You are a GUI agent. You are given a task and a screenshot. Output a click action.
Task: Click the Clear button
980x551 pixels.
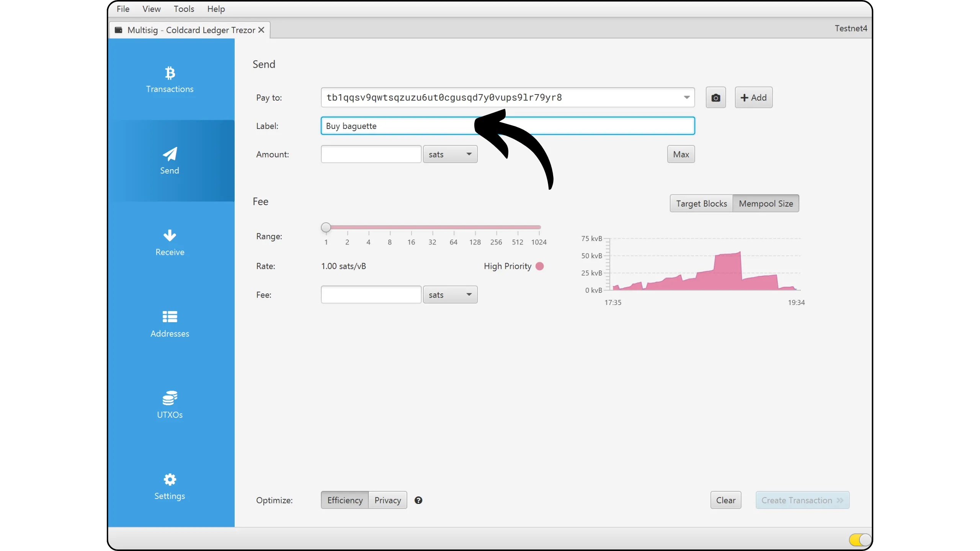[725, 500]
